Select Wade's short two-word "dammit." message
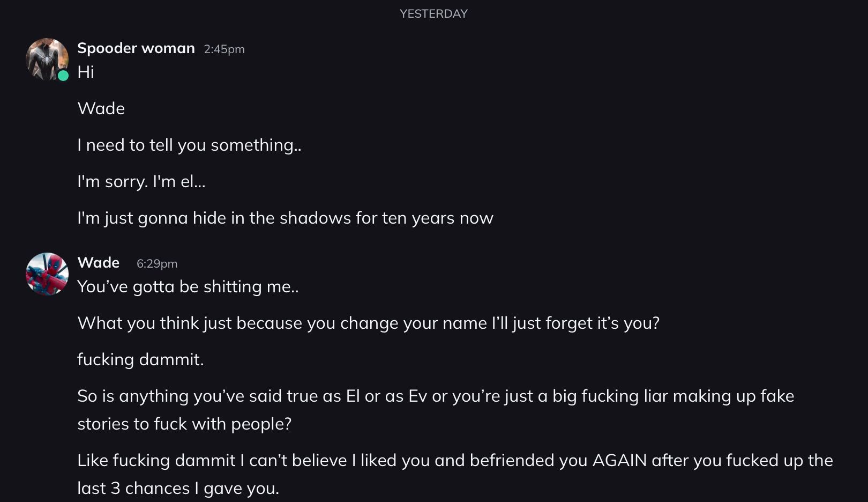Image resolution: width=868 pixels, height=502 pixels. click(140, 359)
